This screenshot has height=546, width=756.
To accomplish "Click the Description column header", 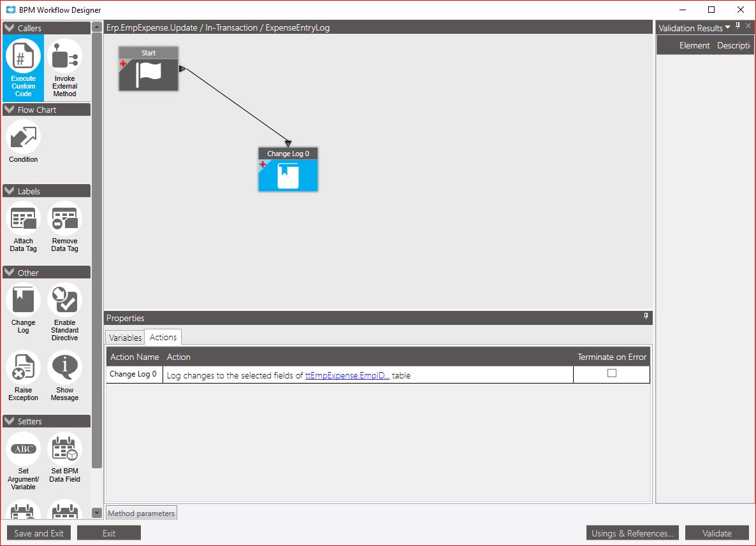I will [x=733, y=45].
